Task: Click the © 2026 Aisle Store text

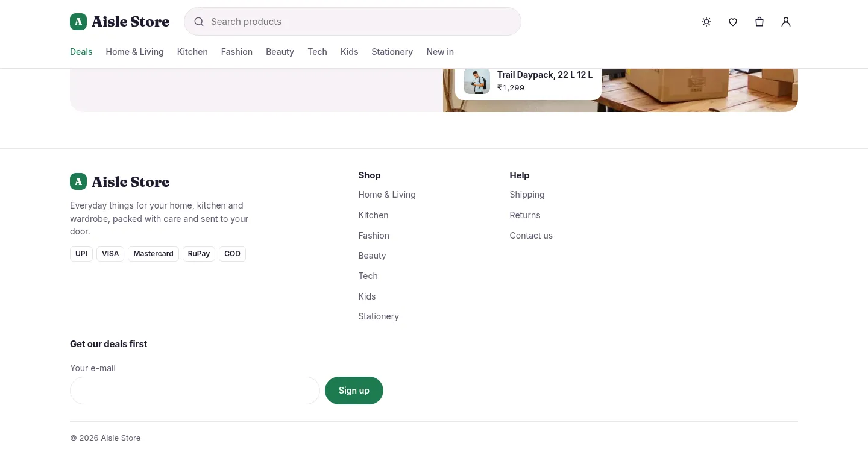Action: pos(105,438)
